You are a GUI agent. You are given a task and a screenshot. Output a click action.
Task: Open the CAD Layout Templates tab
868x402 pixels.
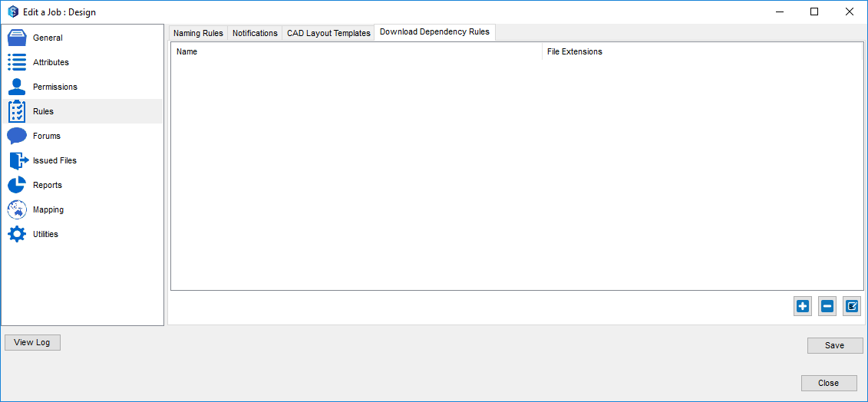pos(328,33)
